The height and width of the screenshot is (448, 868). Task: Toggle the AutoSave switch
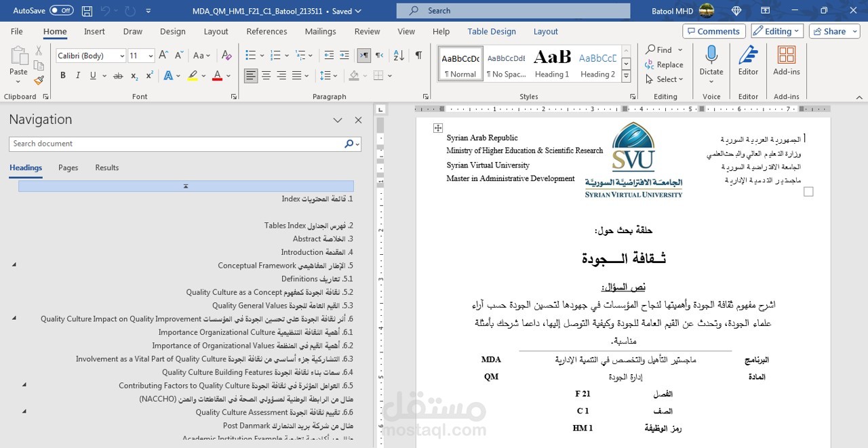[x=61, y=11]
